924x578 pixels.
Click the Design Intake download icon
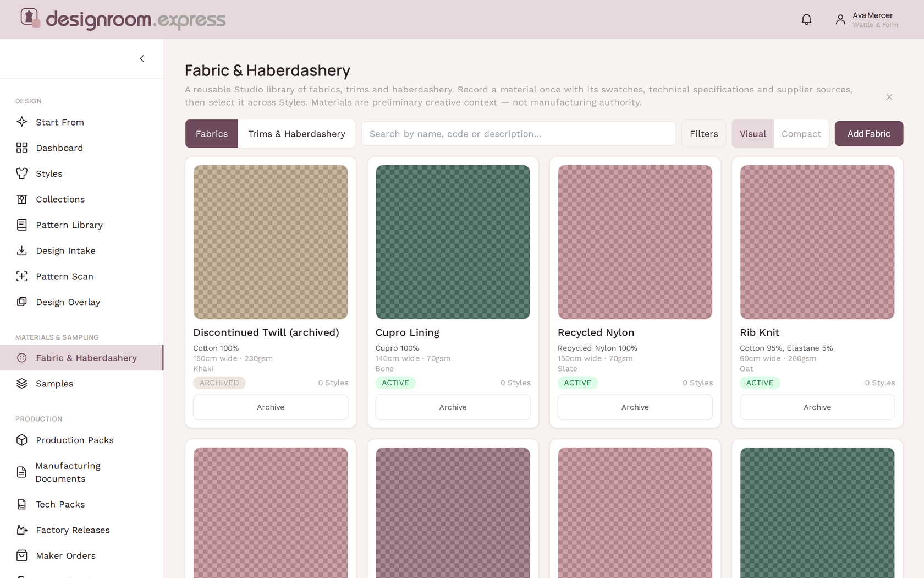click(22, 250)
